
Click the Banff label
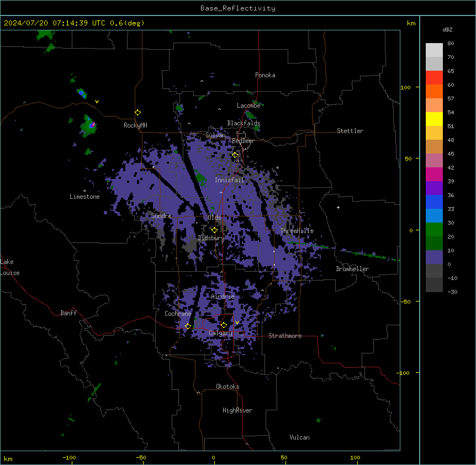[x=68, y=313]
